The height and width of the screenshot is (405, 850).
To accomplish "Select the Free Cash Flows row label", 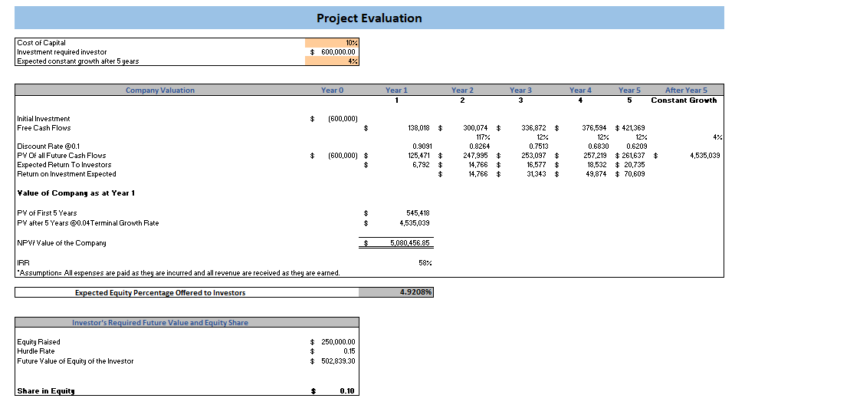I will pos(43,128).
